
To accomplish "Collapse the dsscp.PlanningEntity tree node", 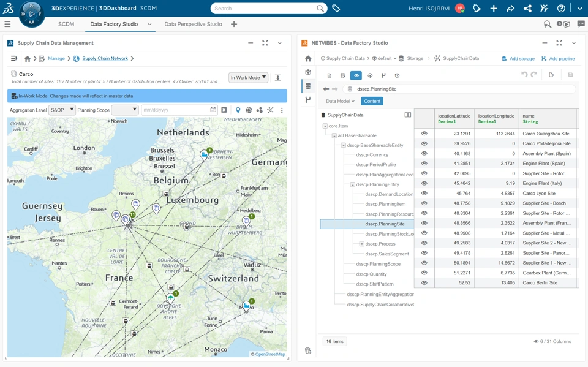I will pyautogui.click(x=353, y=184).
